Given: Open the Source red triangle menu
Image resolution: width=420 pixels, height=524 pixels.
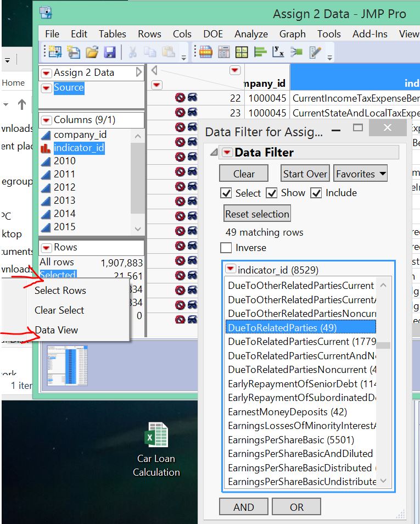Looking at the screenshot, I should point(47,88).
